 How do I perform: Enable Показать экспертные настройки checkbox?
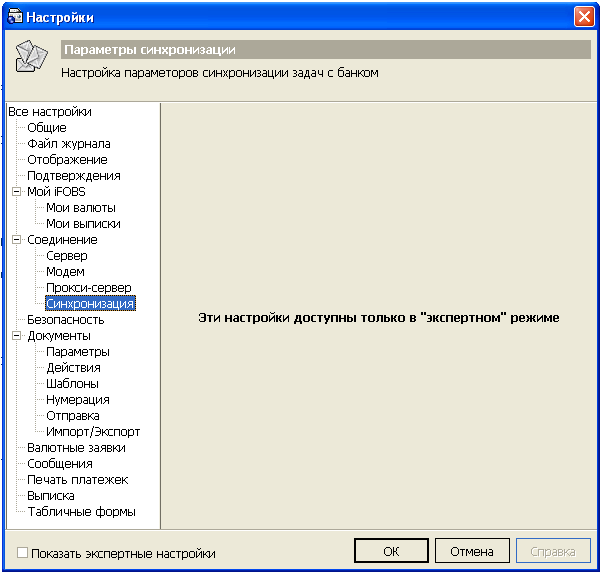(x=23, y=553)
